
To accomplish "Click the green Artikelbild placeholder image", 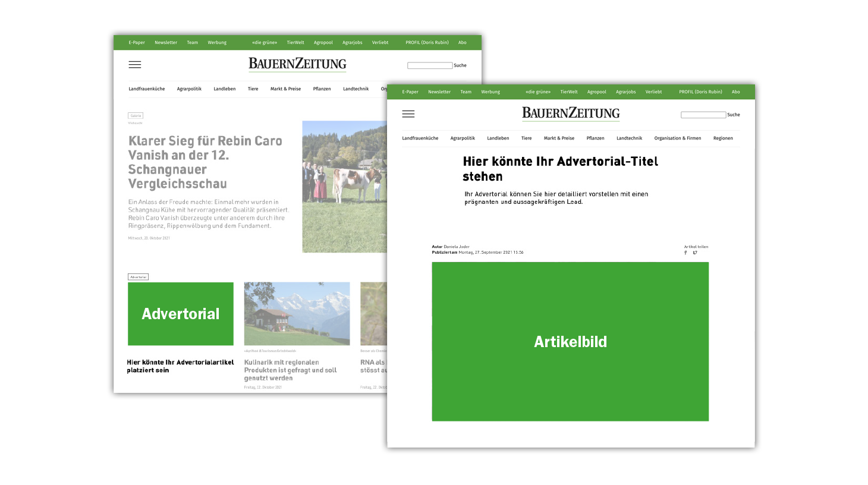I will 570,342.
